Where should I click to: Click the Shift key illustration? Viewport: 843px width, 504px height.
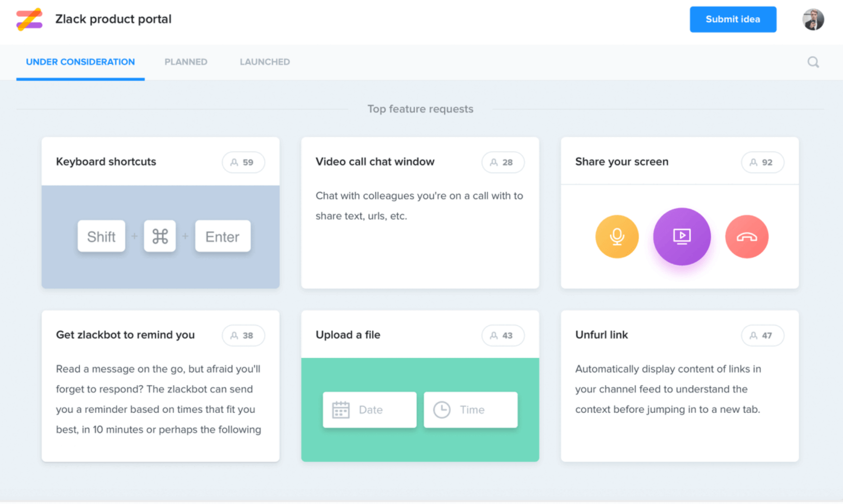coord(101,236)
